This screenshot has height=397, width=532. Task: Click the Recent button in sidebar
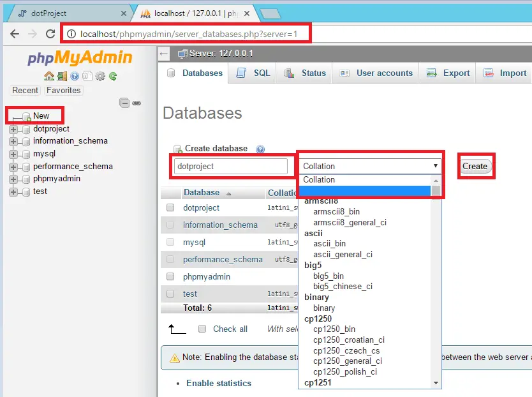coord(25,91)
